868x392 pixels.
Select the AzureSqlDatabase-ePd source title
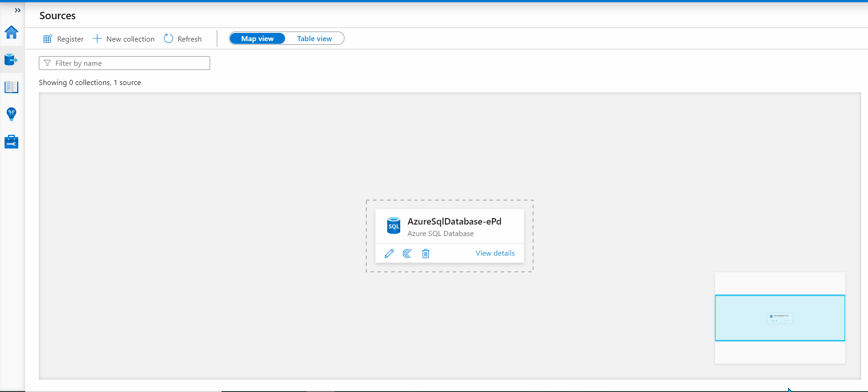click(455, 221)
